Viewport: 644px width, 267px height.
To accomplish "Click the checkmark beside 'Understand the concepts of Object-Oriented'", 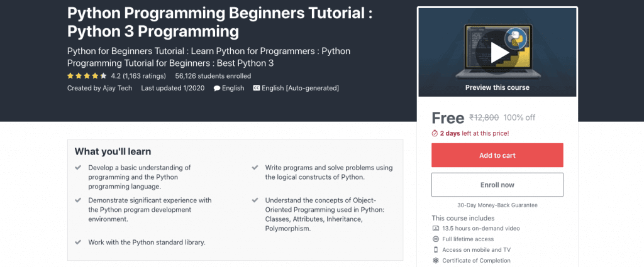I will click(255, 200).
